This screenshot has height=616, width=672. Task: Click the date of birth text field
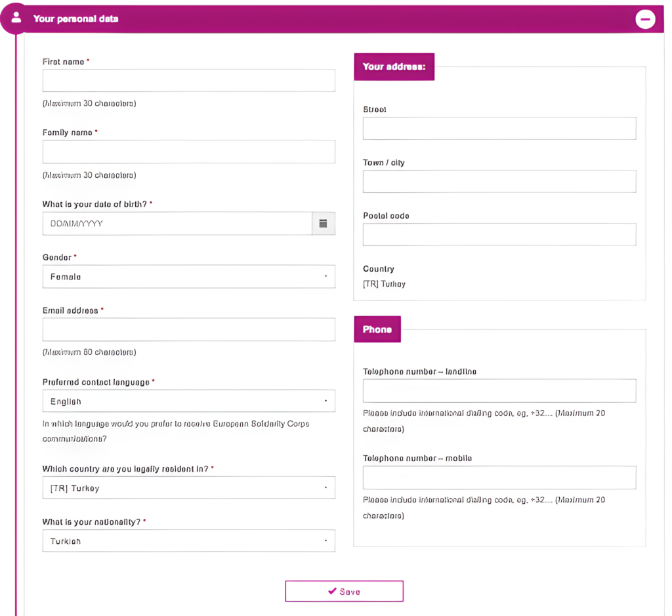coord(177,223)
